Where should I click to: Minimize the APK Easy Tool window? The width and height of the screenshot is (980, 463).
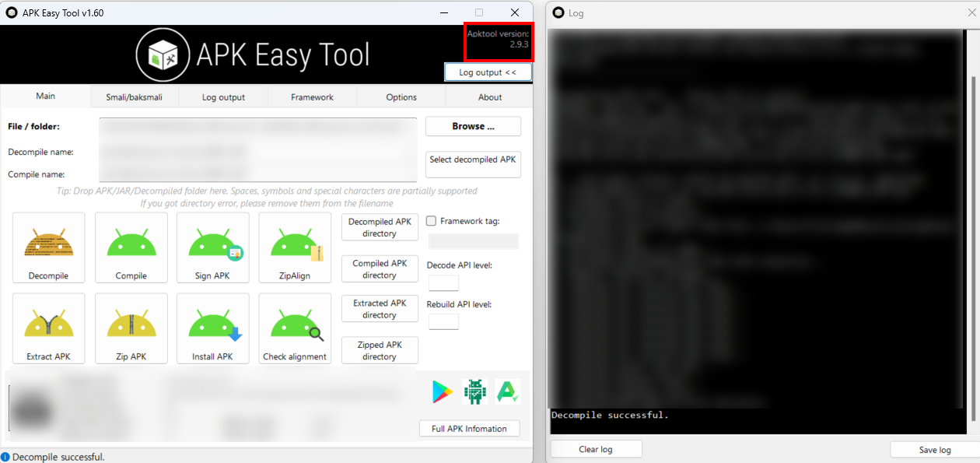pos(444,12)
